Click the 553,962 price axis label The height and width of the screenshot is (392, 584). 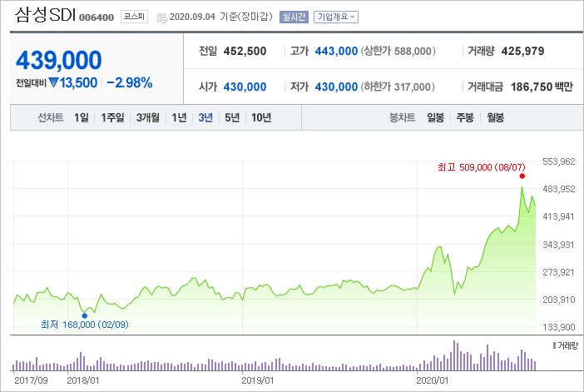(559, 161)
